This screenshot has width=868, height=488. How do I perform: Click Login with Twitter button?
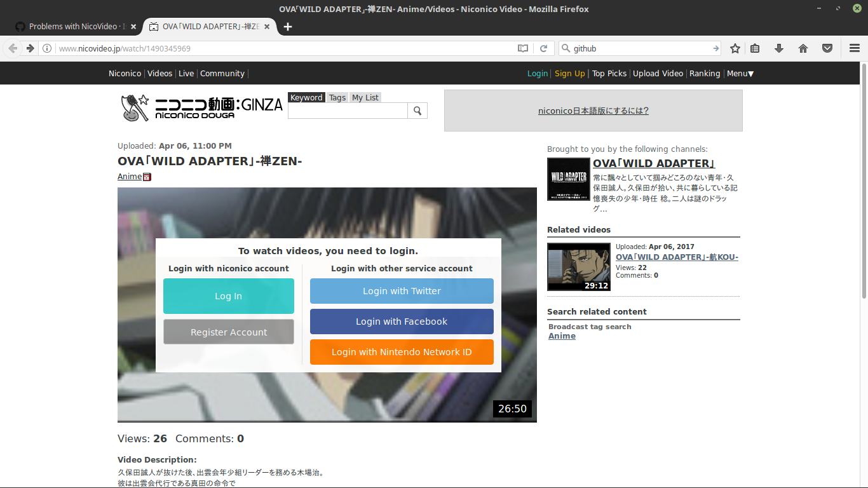click(402, 291)
